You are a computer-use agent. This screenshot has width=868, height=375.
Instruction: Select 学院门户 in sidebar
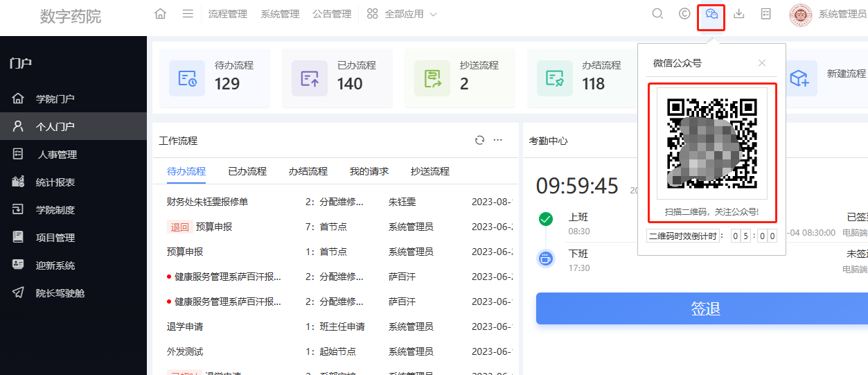pos(73,98)
